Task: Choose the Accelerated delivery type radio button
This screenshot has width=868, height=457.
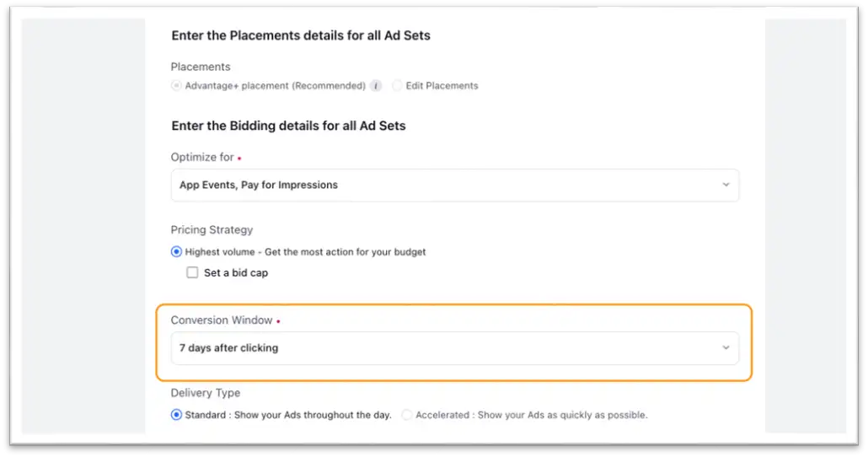Action: tap(407, 415)
